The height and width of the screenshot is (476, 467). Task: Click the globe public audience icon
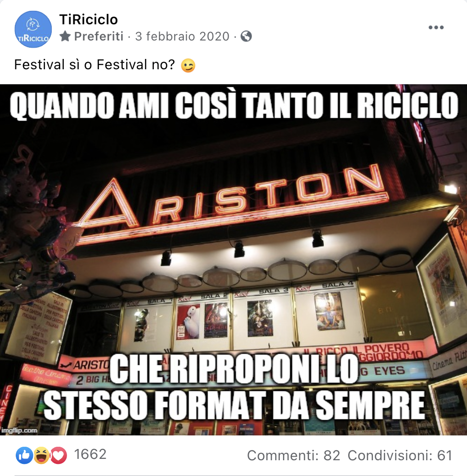[246, 36]
